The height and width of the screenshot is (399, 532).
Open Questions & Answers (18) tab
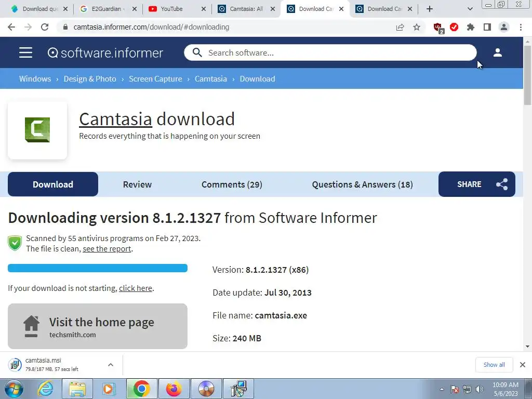(362, 184)
